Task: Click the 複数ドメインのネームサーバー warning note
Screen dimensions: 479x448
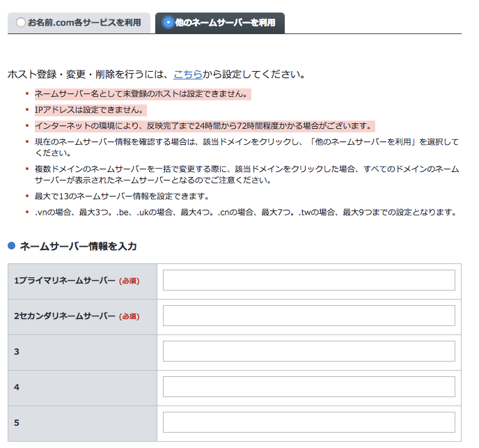Action: [247, 175]
